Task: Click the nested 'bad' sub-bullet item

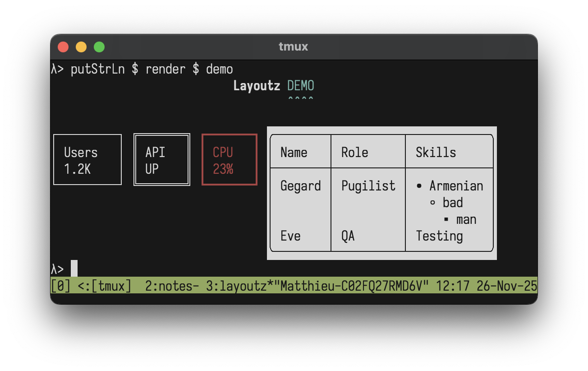Action: coord(452,203)
